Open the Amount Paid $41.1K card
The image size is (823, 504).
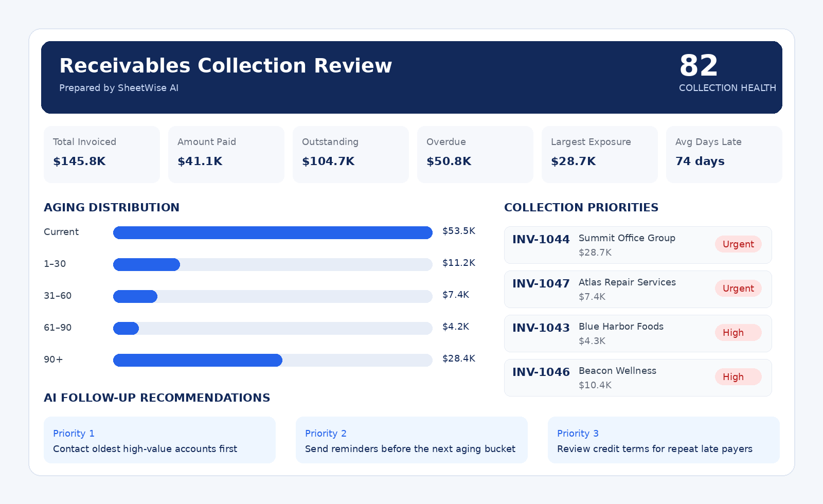(226, 154)
